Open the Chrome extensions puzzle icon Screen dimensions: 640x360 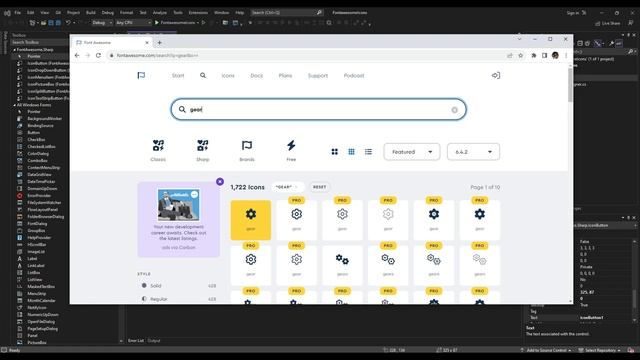[x=533, y=56]
